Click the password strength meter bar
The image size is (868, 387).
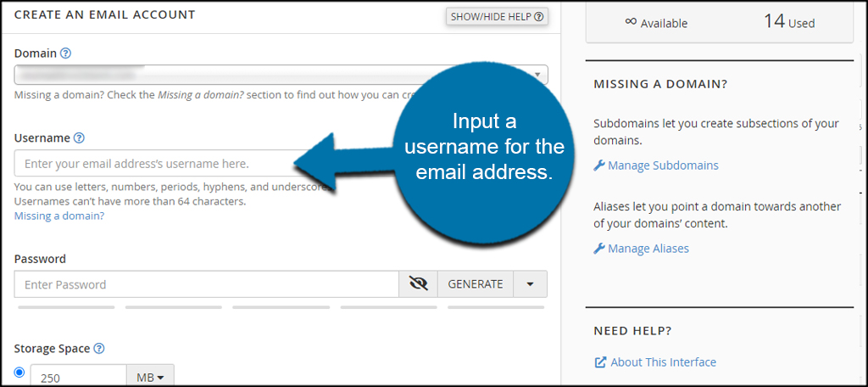281,306
